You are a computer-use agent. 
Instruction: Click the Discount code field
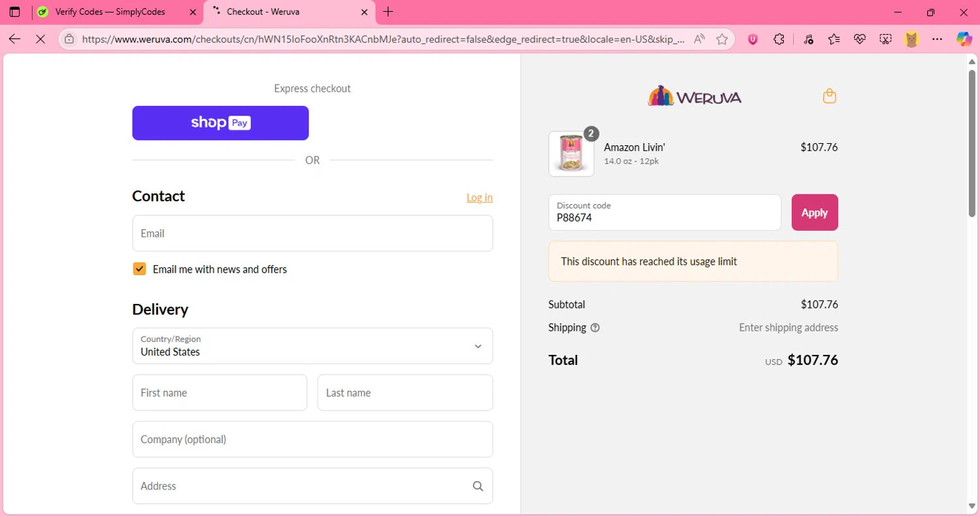(x=664, y=212)
